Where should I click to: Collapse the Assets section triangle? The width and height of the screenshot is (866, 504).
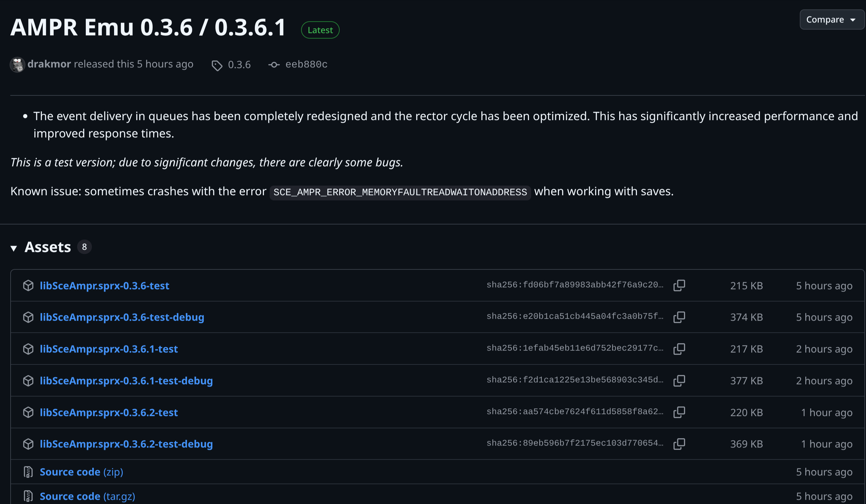(x=14, y=248)
